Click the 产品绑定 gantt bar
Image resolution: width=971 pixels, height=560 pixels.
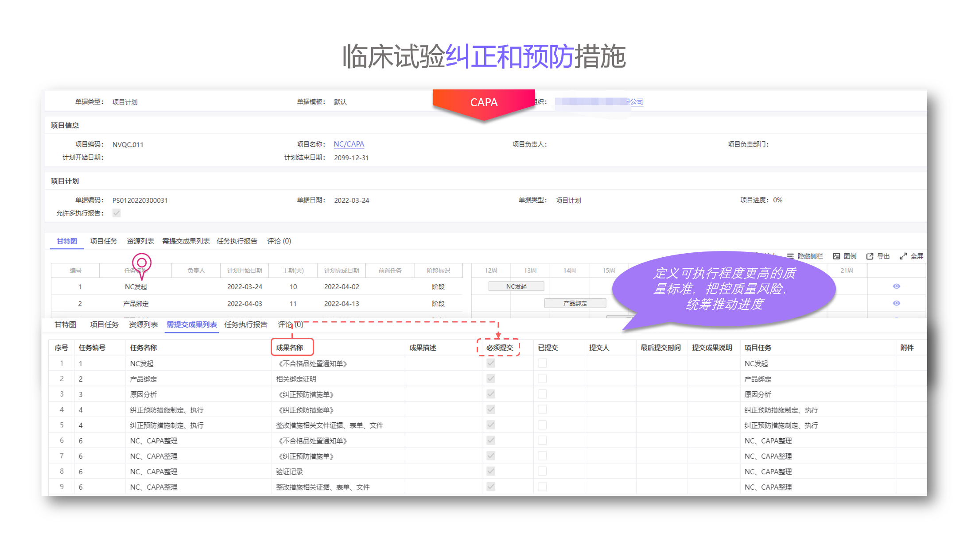tap(575, 303)
